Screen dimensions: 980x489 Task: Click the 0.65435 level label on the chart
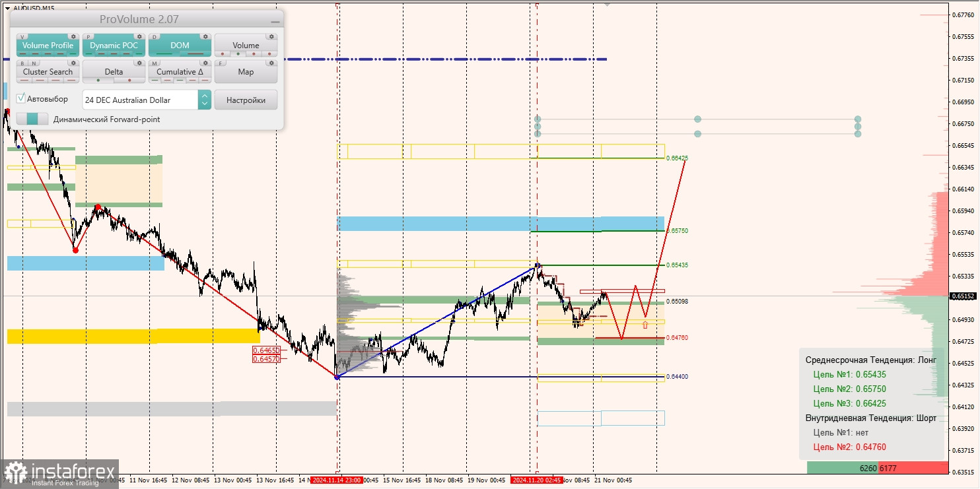678,265
